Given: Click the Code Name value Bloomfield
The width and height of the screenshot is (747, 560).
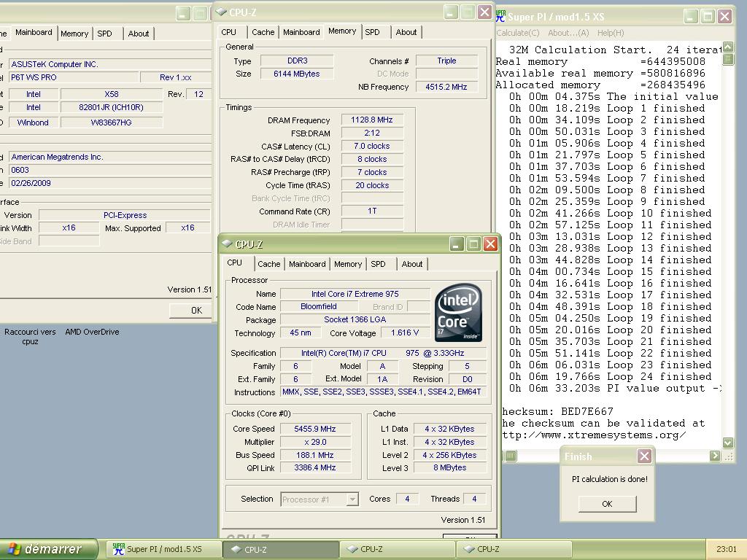Looking at the screenshot, I should point(319,307).
